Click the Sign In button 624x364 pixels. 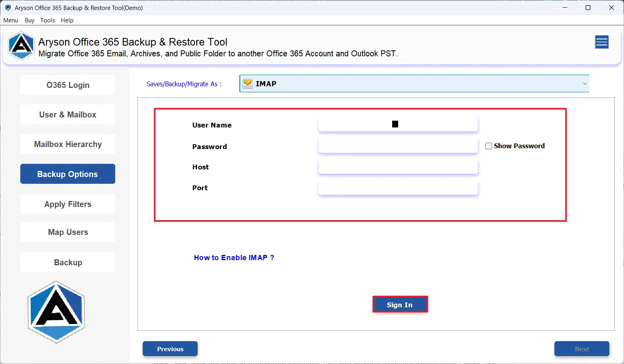tap(400, 304)
